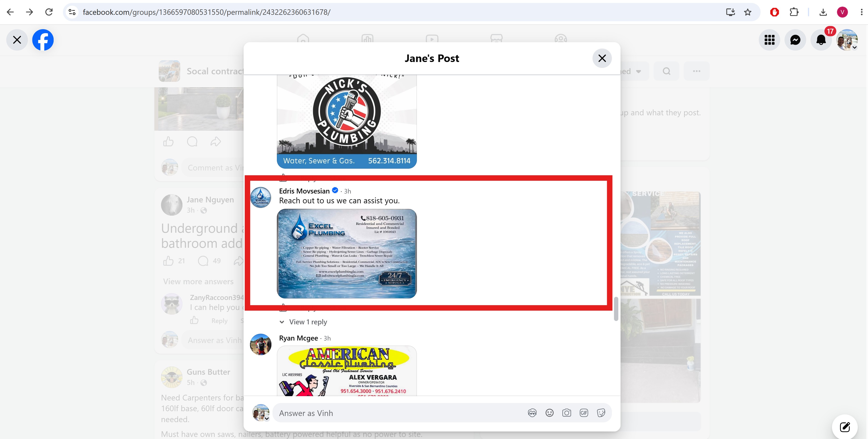Open group more options ellipsis
Viewport: 868px width, 439px height.
[696, 71]
